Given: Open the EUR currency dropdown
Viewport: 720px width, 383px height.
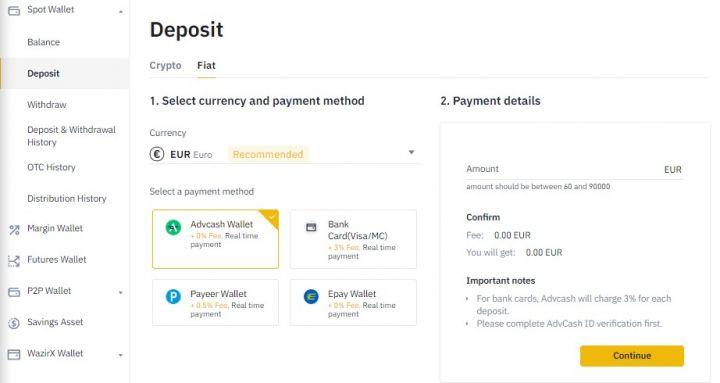Looking at the screenshot, I should [x=283, y=154].
